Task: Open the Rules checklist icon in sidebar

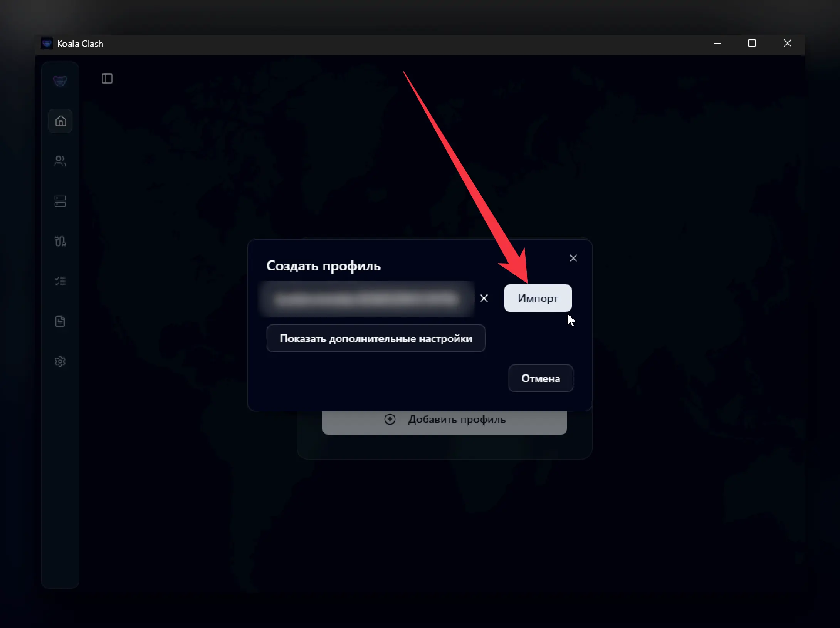Action: (x=60, y=281)
